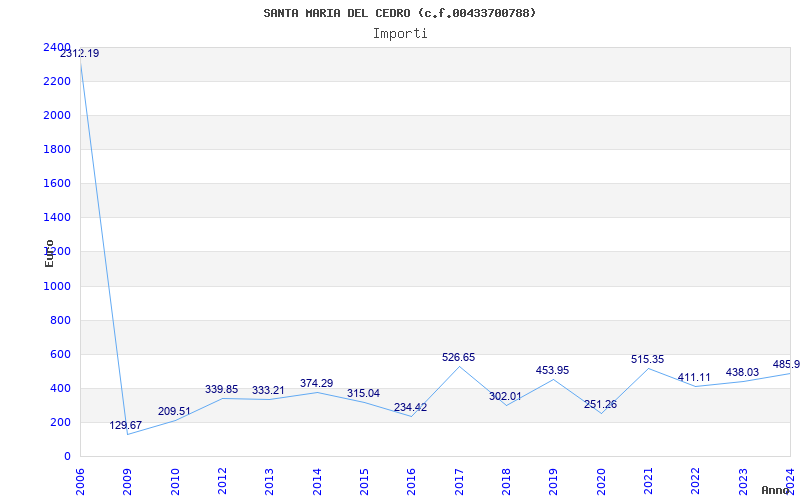Image resolution: width=800 pixels, height=500 pixels.
Task: Click the chart title SANTA MARIA DEL CEDRO
Action: pyautogui.click(x=400, y=13)
